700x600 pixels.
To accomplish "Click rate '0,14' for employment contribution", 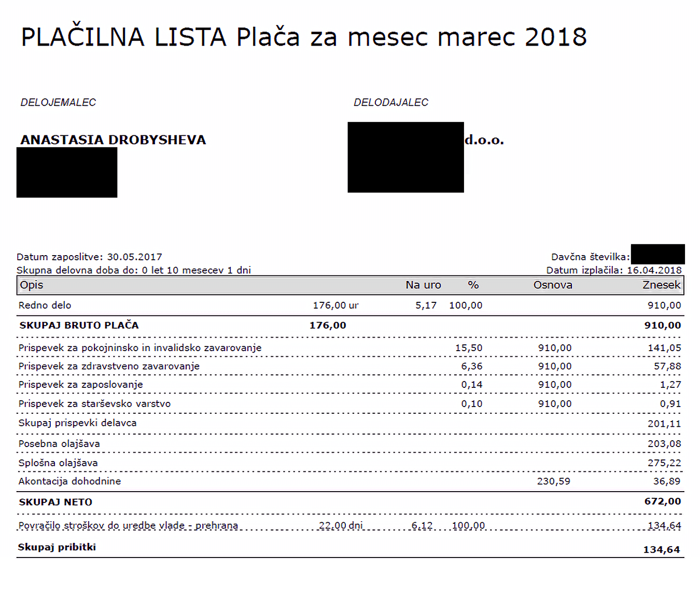I will coord(472,385).
